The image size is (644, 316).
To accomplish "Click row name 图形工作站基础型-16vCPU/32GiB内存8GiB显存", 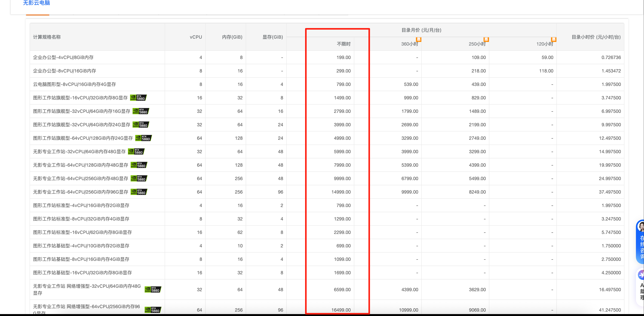I will point(82,273).
